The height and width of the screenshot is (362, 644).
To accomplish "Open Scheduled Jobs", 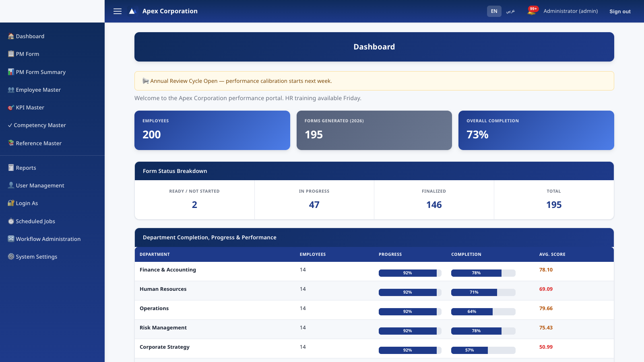I will [52, 221].
